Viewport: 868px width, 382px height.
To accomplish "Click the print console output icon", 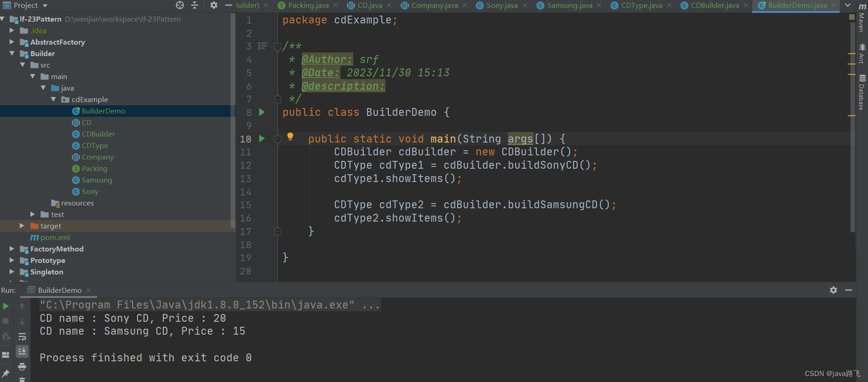I will 22,367.
